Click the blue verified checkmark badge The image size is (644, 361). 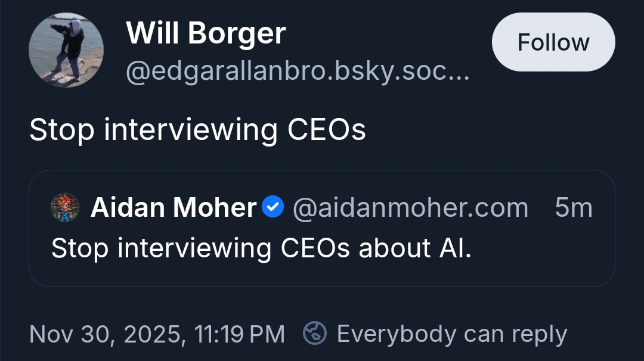pyautogui.click(x=273, y=208)
